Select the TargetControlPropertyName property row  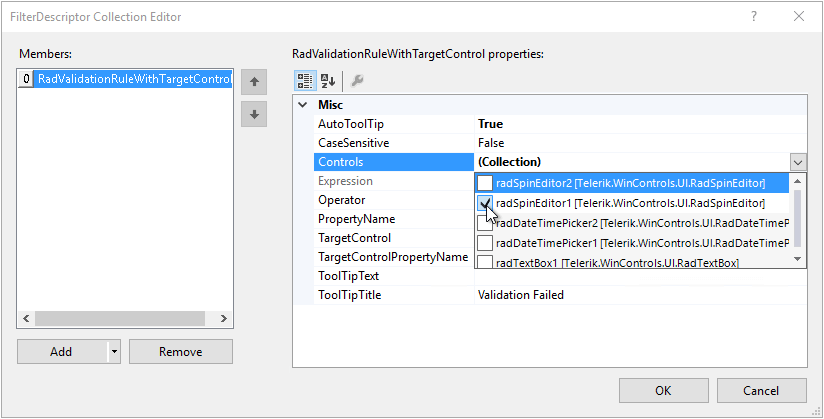394,257
